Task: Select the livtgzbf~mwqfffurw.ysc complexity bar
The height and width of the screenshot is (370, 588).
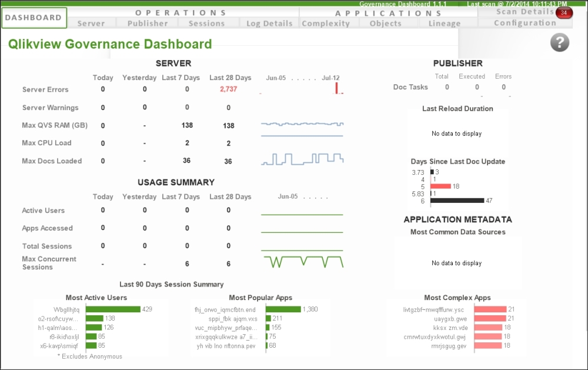Action: [x=490, y=309]
